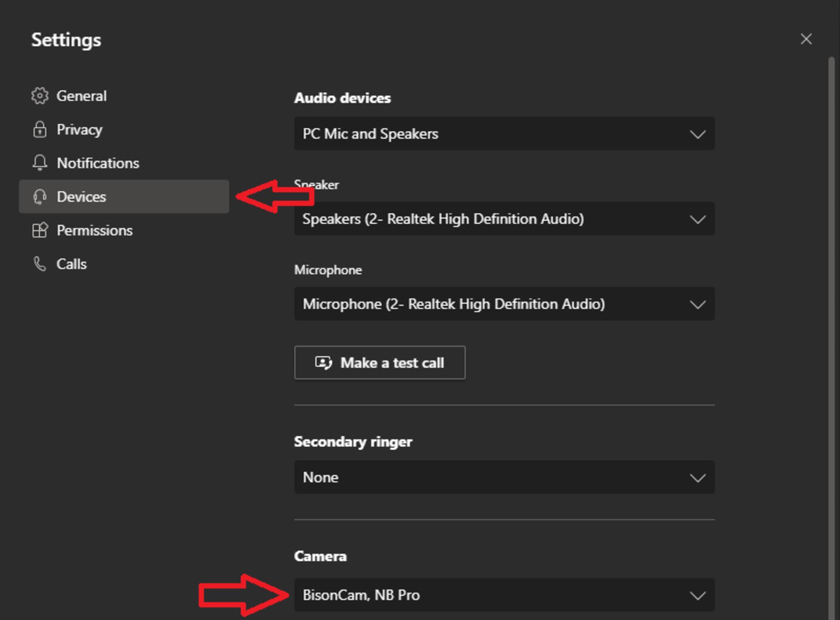The height and width of the screenshot is (620, 840).
Task: Switch to the Privacy settings tab
Action: coord(80,129)
